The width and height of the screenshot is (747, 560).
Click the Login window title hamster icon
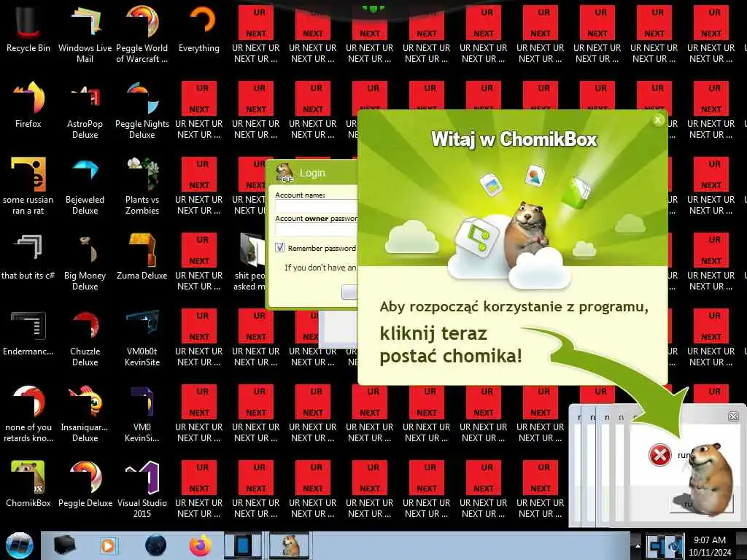285,172
